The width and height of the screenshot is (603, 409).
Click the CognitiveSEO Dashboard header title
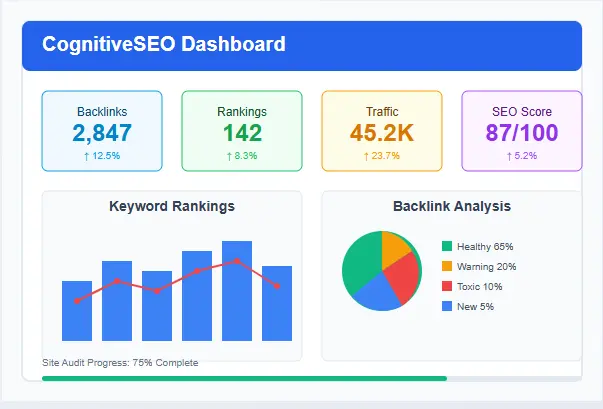163,44
